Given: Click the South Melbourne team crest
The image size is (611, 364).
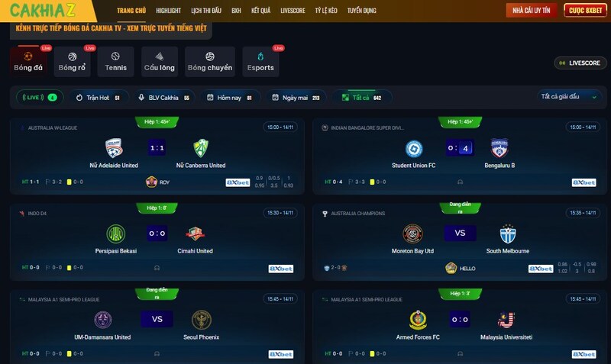Looking at the screenshot, I should coord(508,234).
